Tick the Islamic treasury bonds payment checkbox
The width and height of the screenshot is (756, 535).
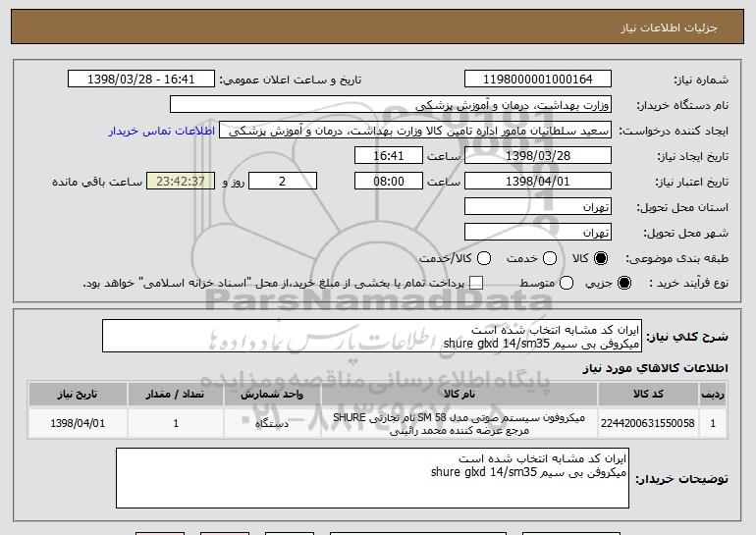(x=476, y=283)
